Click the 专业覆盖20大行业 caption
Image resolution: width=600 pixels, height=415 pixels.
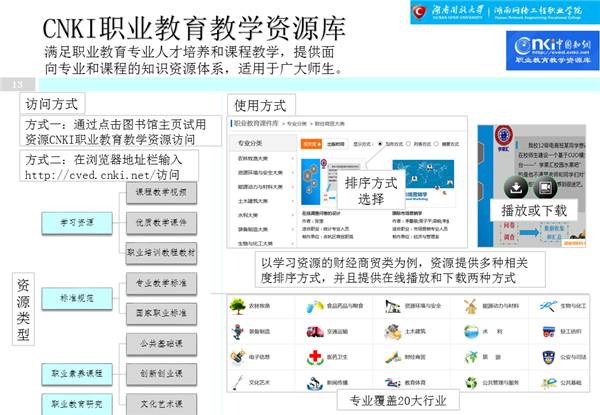click(398, 400)
